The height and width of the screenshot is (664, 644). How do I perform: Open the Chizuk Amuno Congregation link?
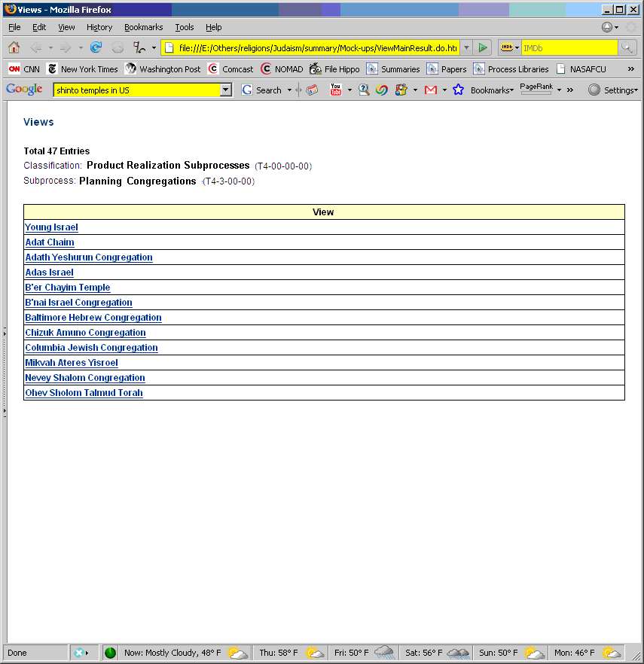(x=86, y=333)
